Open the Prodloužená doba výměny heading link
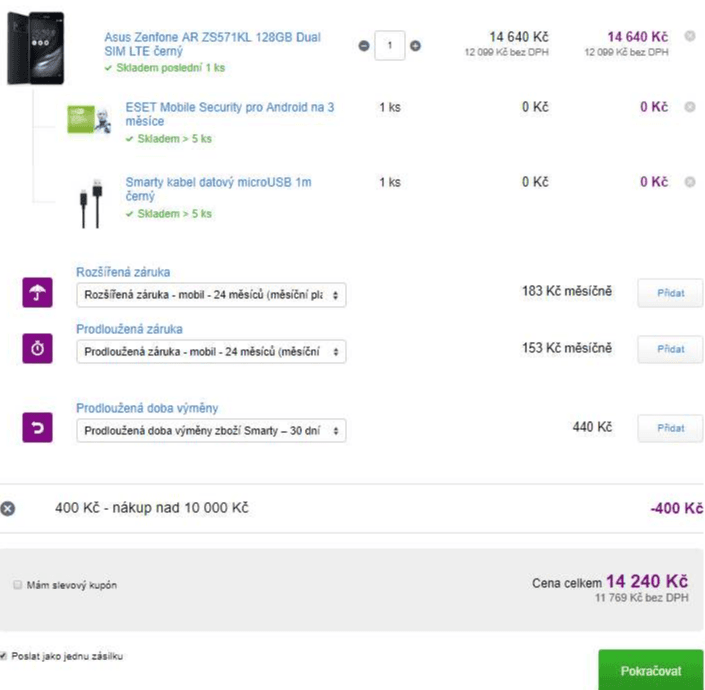Viewport: 705px width, 690px height. [147, 408]
